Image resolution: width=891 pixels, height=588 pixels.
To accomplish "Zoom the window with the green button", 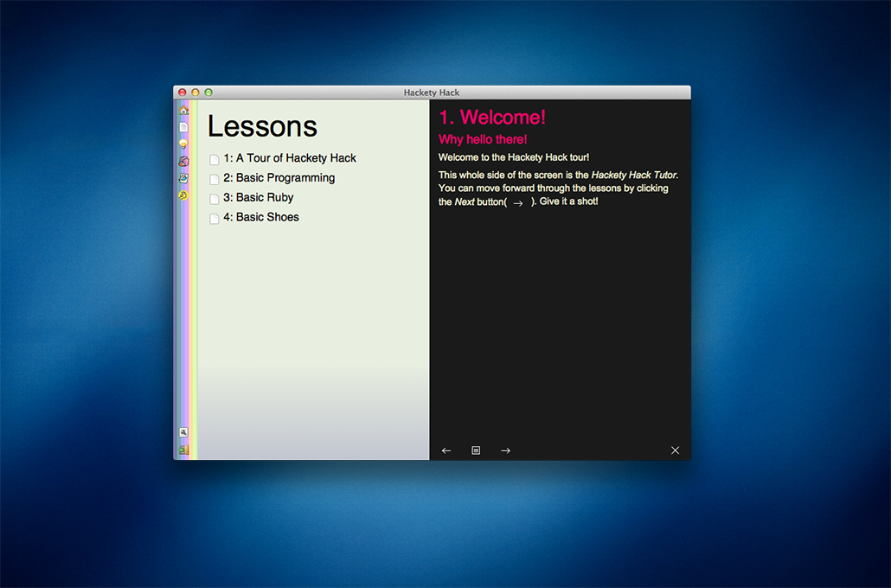I will [208, 92].
